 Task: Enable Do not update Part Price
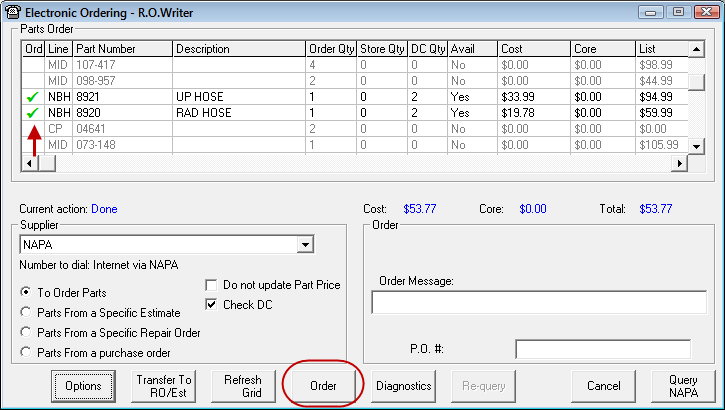[211, 285]
